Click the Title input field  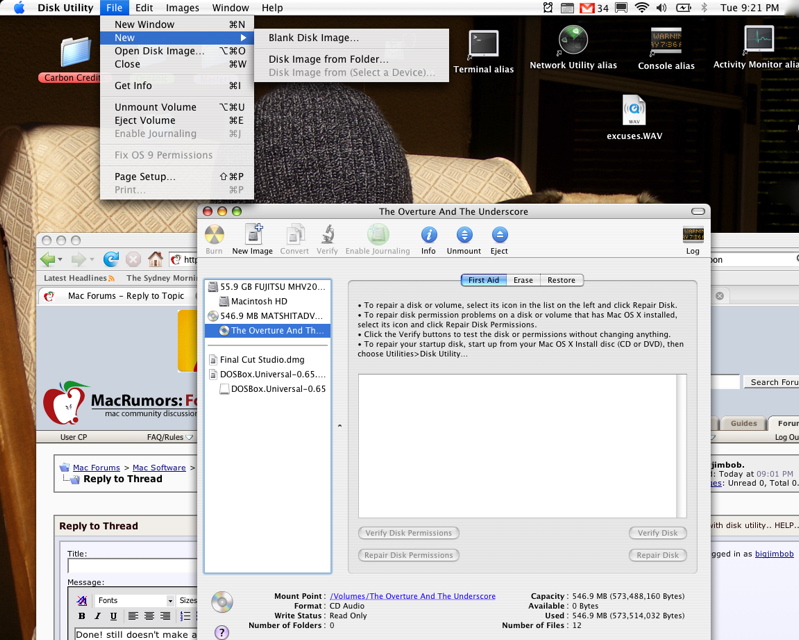coord(132,566)
